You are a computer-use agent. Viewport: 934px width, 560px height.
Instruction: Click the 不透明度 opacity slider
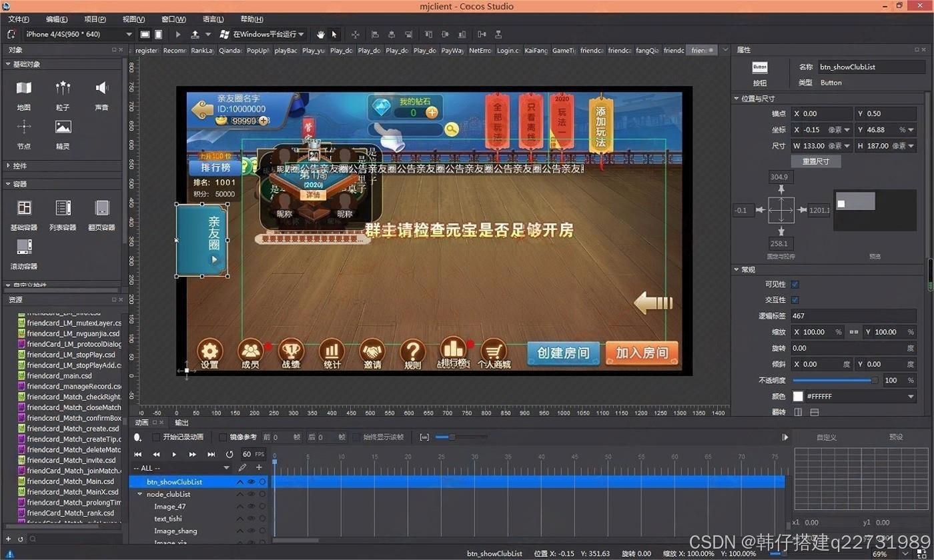[835, 380]
